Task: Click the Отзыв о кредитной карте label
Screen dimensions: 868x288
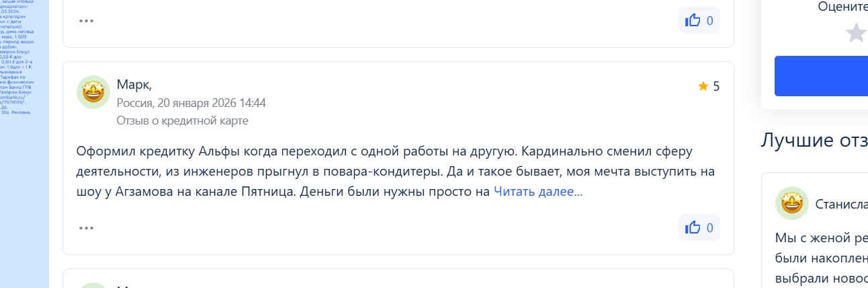Action: tap(182, 120)
